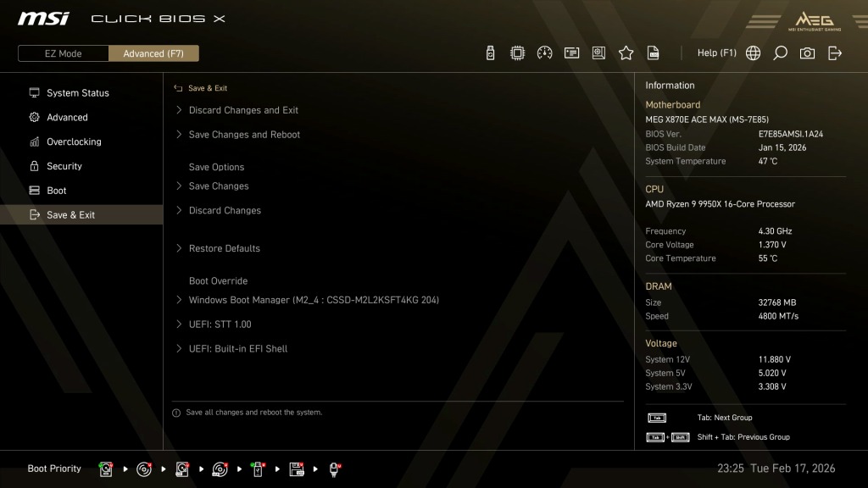Click the AMD Ryzen 9 9950X processor name
This screenshot has width=868, height=488.
pos(721,204)
